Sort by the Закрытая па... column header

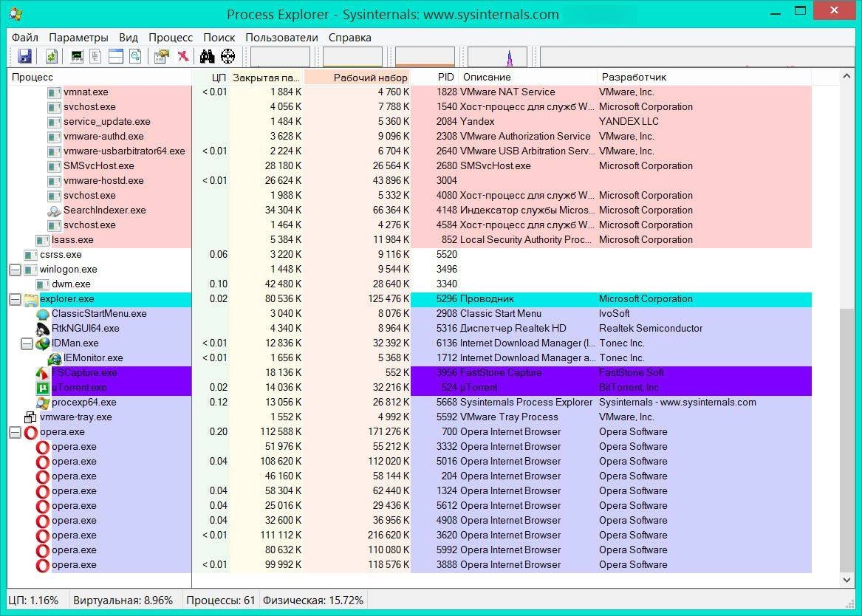(x=267, y=78)
